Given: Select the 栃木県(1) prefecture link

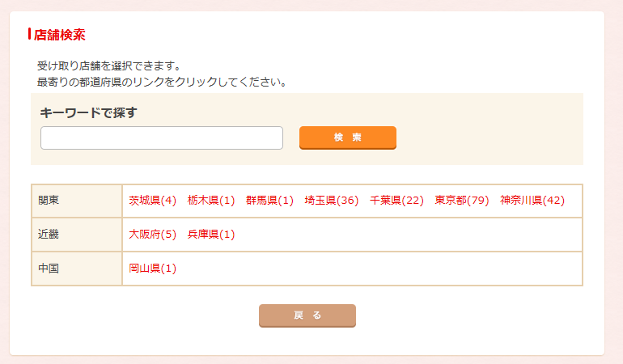Looking at the screenshot, I should pyautogui.click(x=210, y=201).
